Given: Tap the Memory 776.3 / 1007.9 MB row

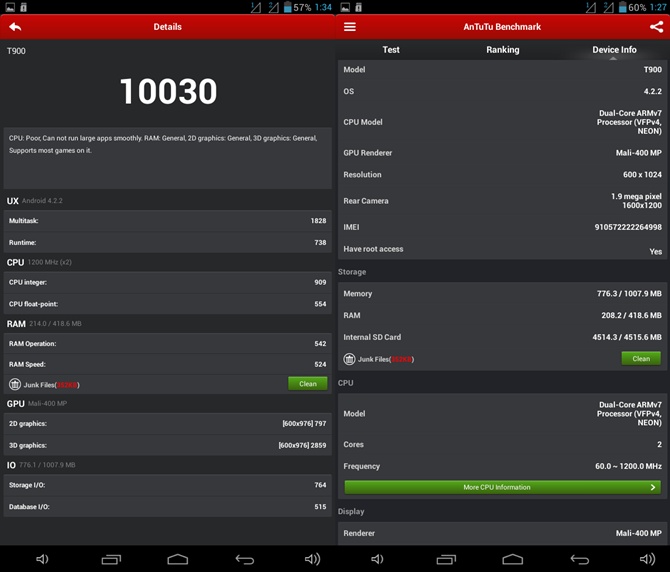Looking at the screenshot, I should point(502,293).
